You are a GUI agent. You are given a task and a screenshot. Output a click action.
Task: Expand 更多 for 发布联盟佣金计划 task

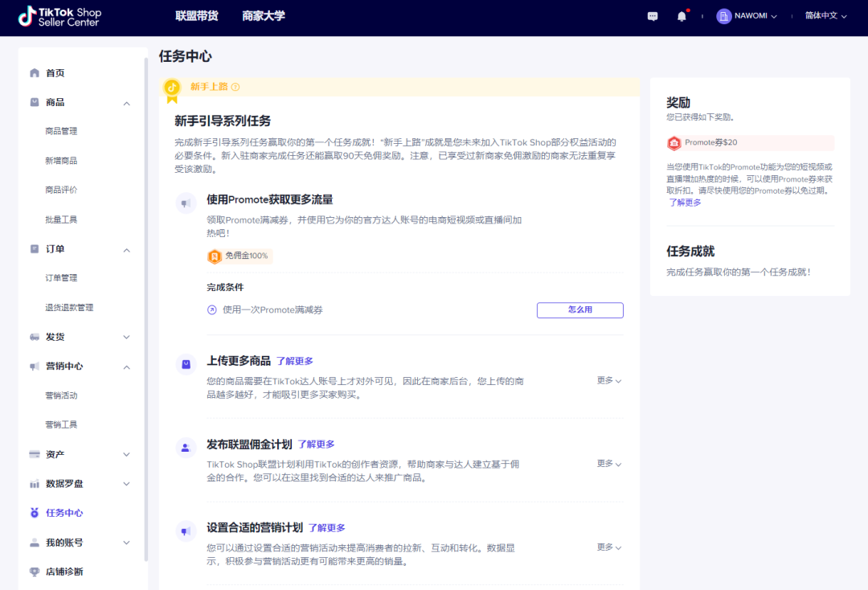point(609,463)
